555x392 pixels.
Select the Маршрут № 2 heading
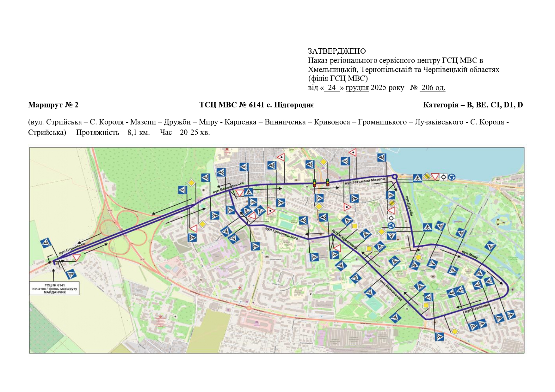point(53,105)
